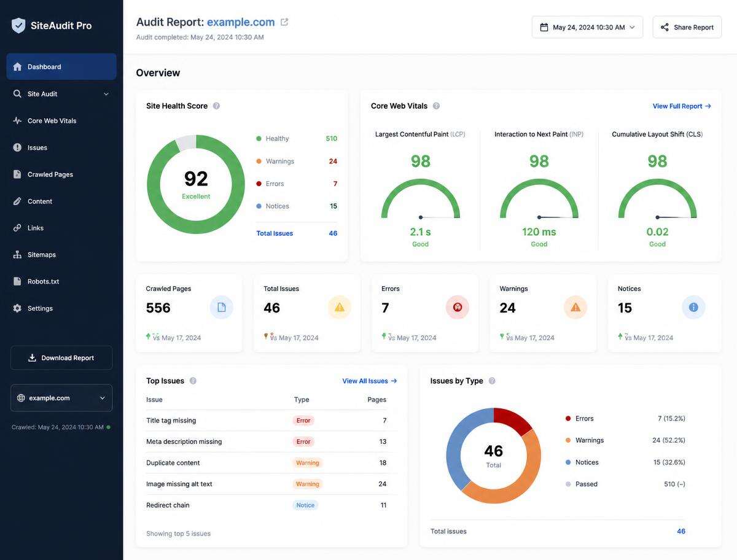
Task: Click the example.com link in the report title
Action: point(241,22)
